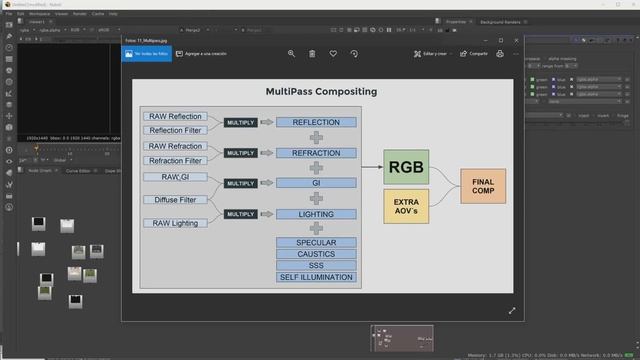Screen dimensions: 640x360
Task: Open the Channel nodes menu in Nuke toolbar
Action: [9, 59]
